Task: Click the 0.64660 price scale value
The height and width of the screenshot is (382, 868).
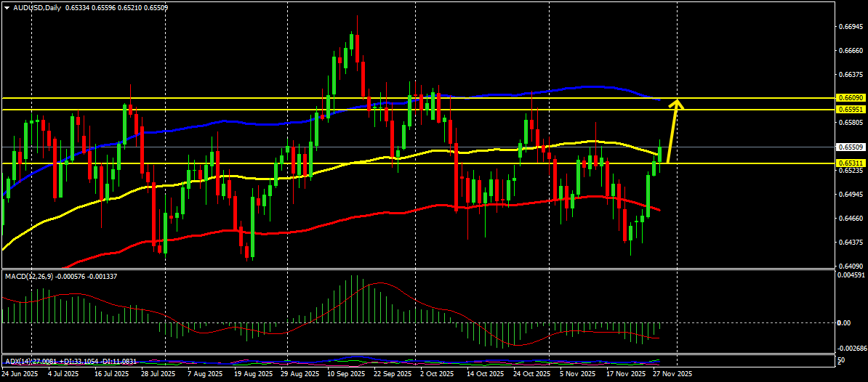Action: (x=851, y=219)
